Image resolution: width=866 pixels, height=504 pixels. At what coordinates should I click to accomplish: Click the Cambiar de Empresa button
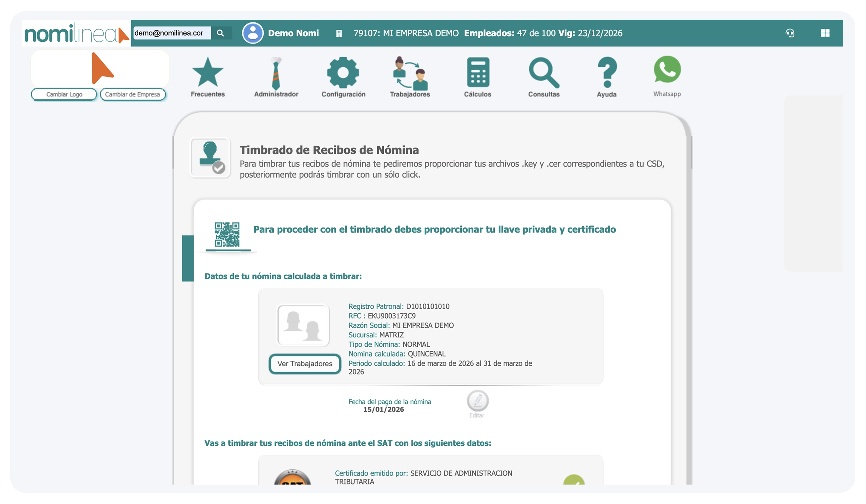click(133, 94)
